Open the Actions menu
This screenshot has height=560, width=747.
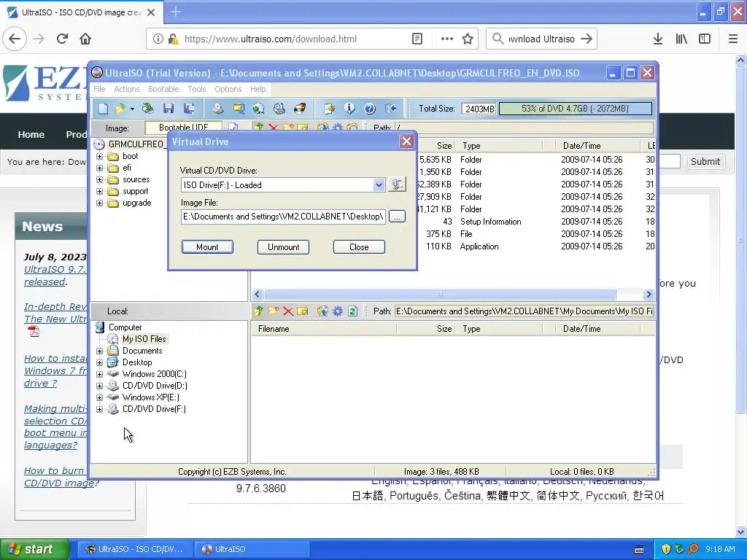coord(127,89)
